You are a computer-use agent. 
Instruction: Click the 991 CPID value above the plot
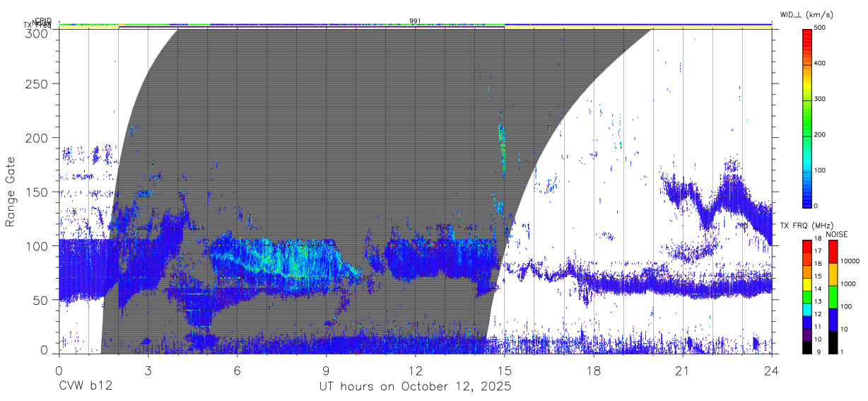(415, 21)
